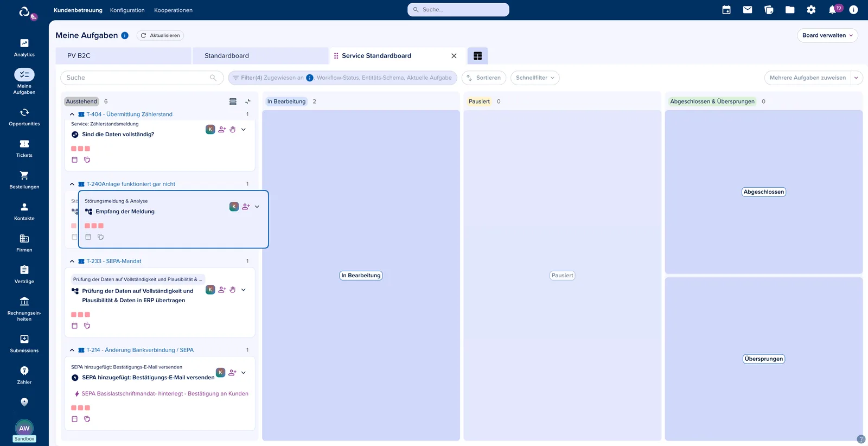Open Analytics in the sidebar

pos(24,48)
